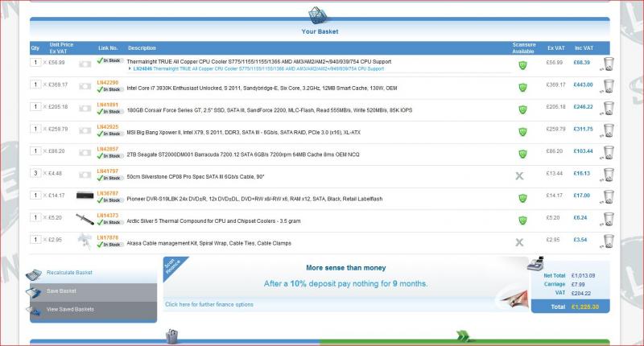
Task: Click quantity field for Intel Core i7 3930K
Action: click(x=35, y=84)
